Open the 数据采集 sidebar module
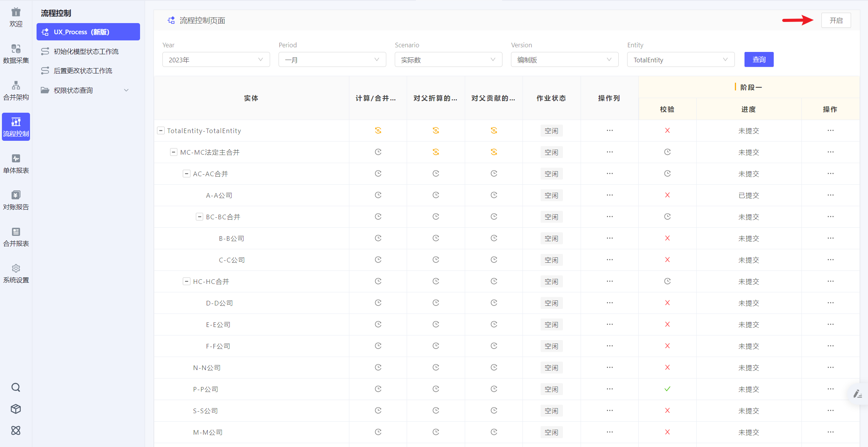 click(x=16, y=53)
